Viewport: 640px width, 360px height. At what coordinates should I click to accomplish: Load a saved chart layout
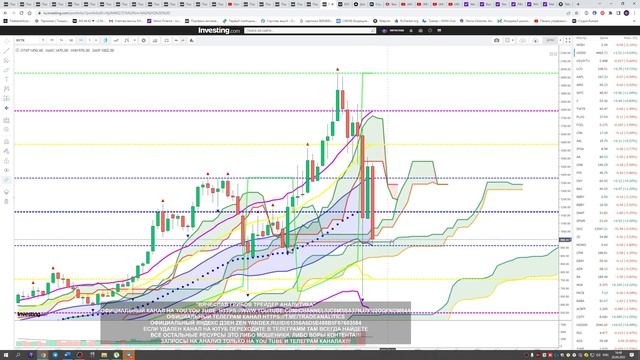536,40
